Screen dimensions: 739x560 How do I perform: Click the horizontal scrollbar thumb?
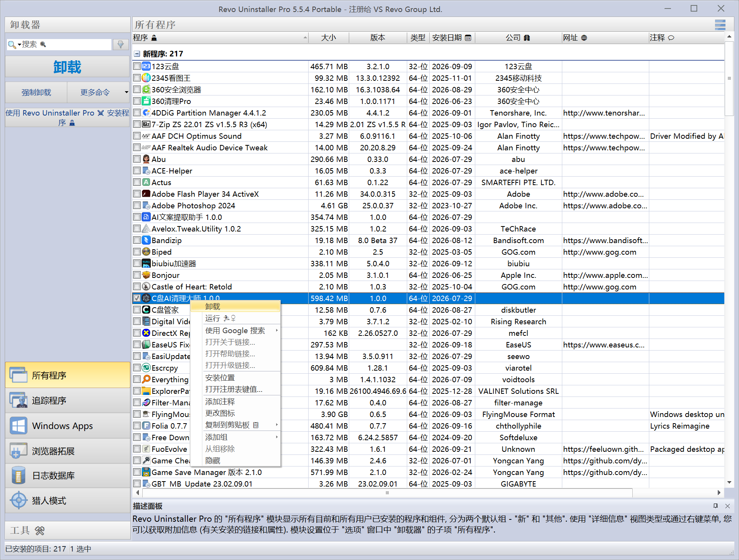[387, 492]
